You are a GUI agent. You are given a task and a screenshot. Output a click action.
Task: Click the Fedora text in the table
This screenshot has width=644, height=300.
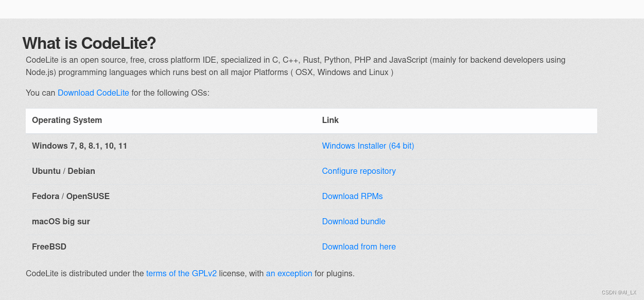46,197
